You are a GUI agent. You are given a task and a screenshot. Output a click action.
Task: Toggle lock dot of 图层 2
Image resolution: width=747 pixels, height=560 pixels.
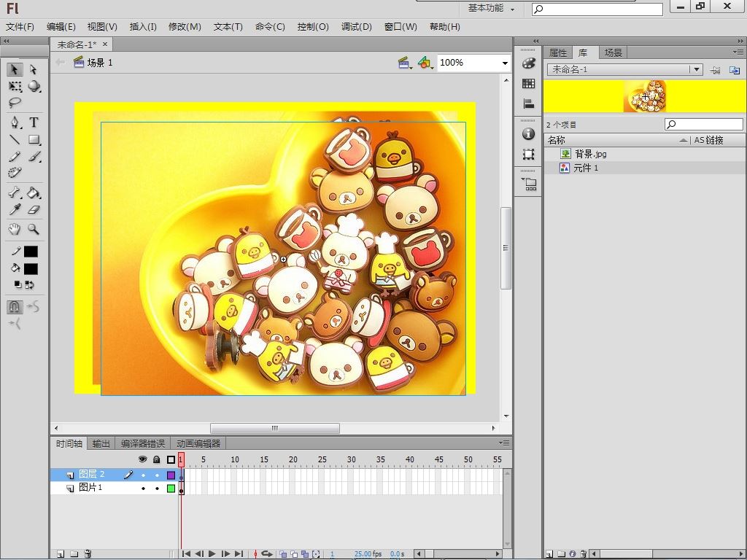(157, 475)
